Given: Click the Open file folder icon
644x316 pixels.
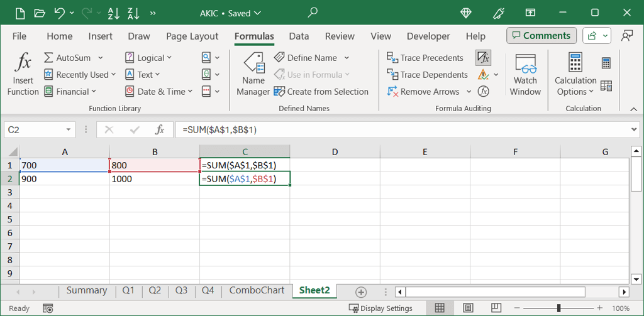Looking at the screenshot, I should pyautogui.click(x=40, y=13).
